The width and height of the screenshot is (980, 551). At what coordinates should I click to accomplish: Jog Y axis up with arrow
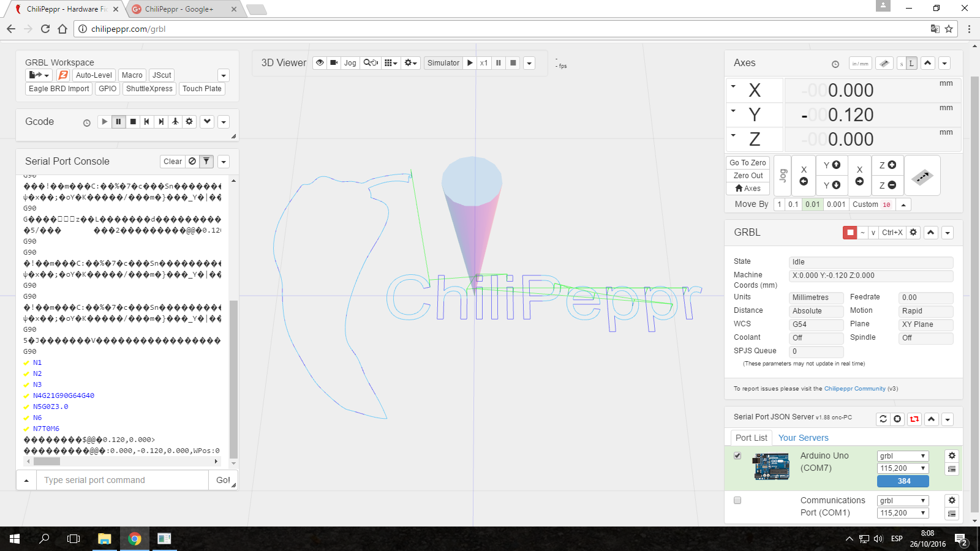coord(832,165)
